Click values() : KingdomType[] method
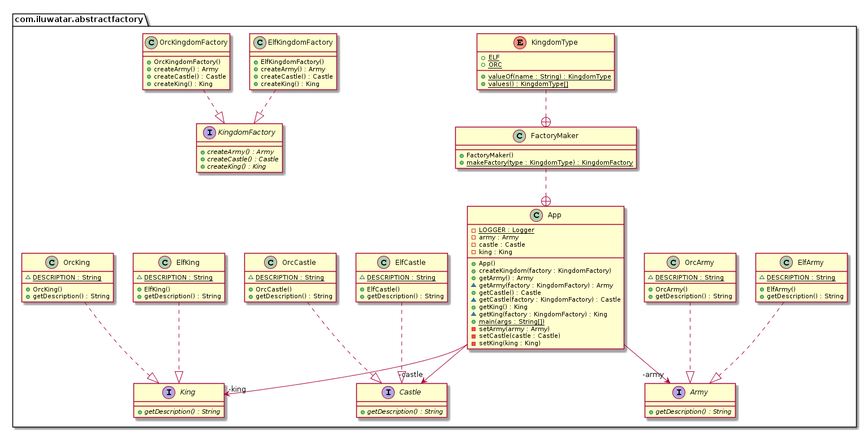 [528, 84]
